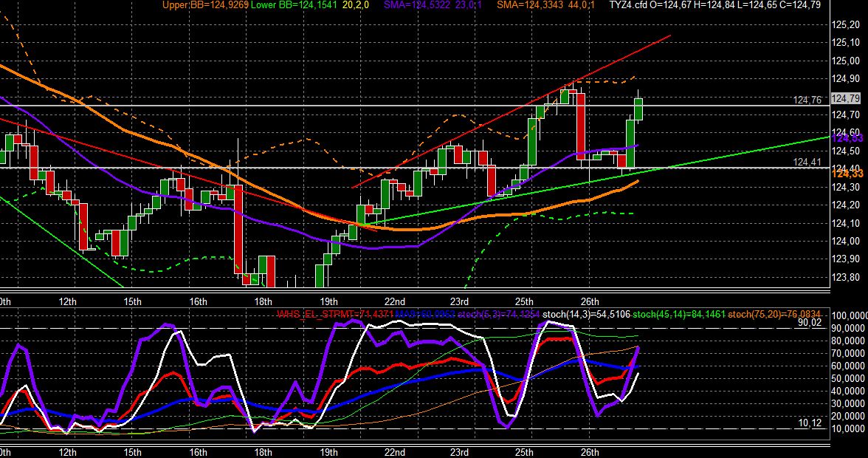Click the 30,0000 stochastic axis label
This screenshot has width=868, height=458.
[x=847, y=404]
